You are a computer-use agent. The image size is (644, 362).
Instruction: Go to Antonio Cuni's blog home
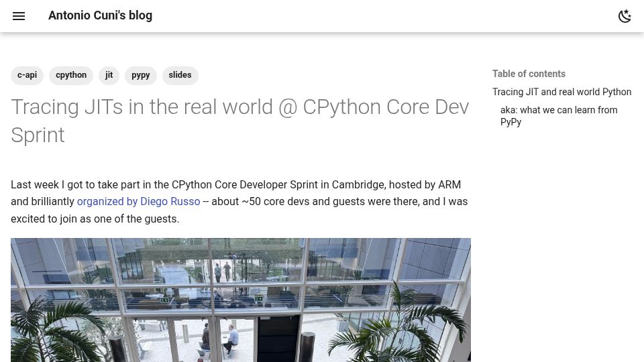(x=100, y=15)
